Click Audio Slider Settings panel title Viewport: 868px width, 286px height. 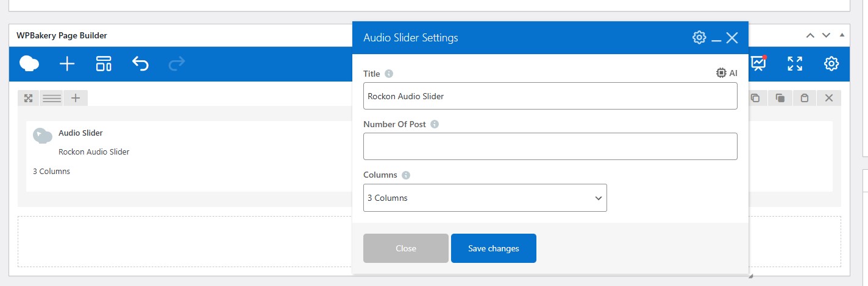coord(411,38)
